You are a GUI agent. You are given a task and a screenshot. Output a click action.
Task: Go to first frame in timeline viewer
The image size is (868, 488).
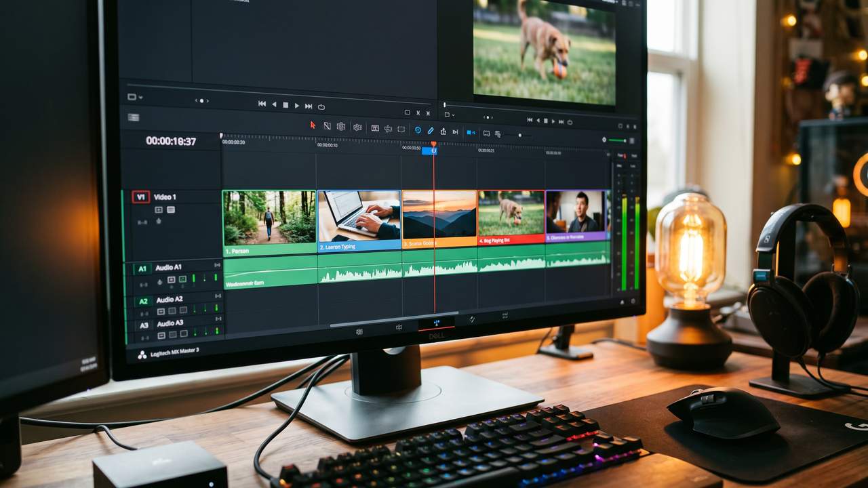pos(530,120)
